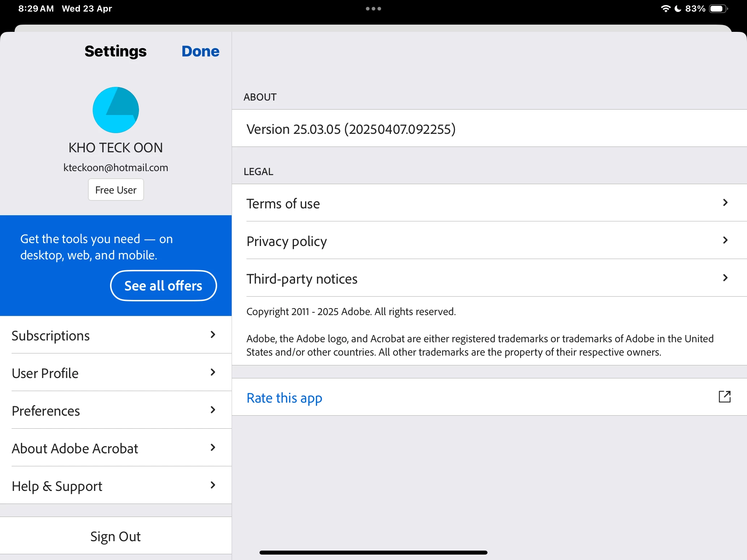Tap the Version 25.03.05 row

click(351, 129)
